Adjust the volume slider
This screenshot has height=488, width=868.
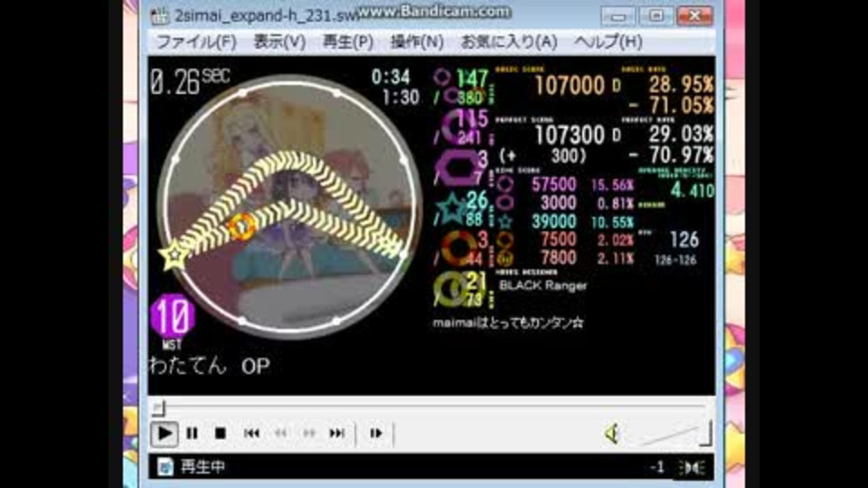tap(675, 433)
